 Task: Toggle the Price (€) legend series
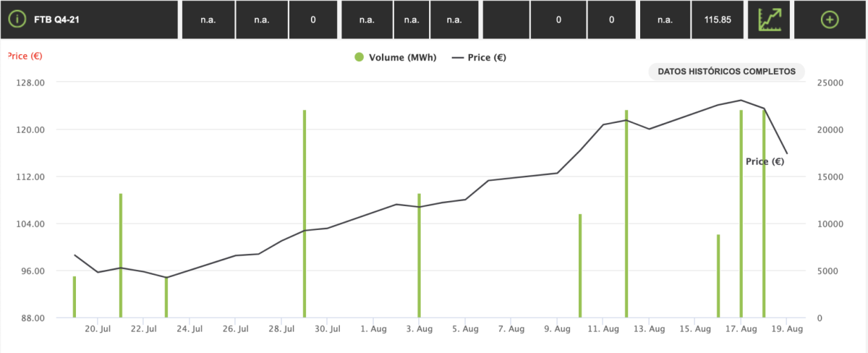[478, 58]
